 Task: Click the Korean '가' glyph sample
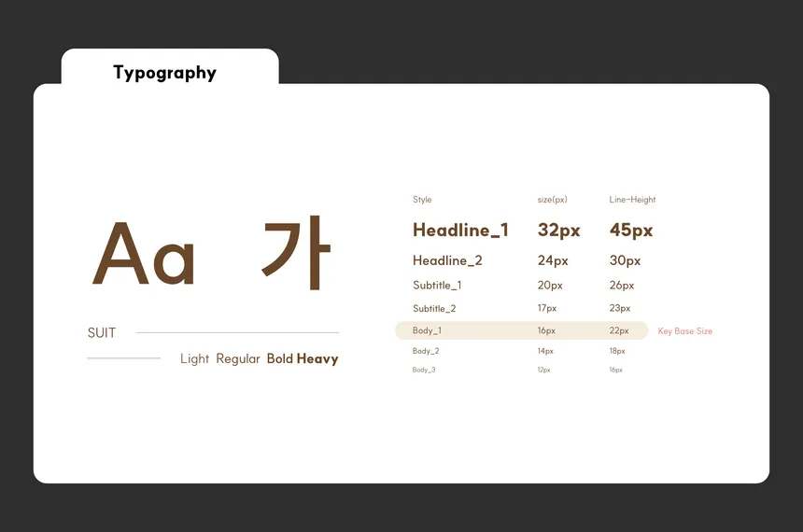tap(297, 252)
